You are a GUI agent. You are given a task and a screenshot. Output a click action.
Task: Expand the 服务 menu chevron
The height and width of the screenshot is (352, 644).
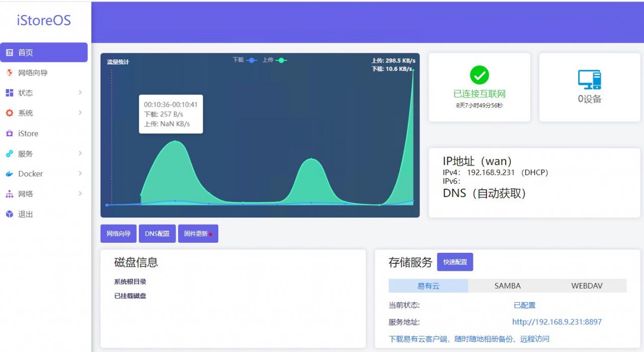[x=80, y=153]
